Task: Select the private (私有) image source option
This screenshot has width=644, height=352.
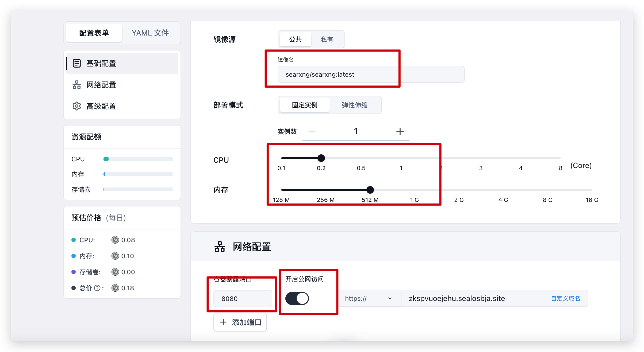Action: click(x=327, y=39)
